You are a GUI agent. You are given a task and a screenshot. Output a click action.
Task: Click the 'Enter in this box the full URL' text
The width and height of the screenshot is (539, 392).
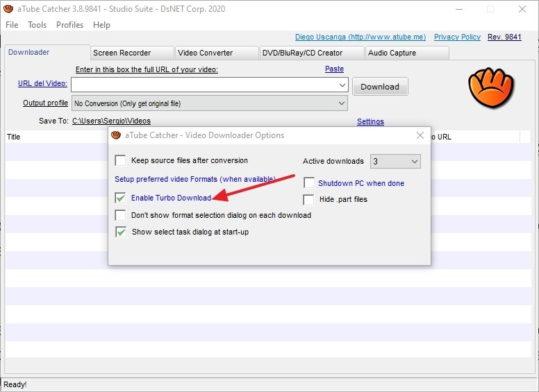(x=147, y=69)
